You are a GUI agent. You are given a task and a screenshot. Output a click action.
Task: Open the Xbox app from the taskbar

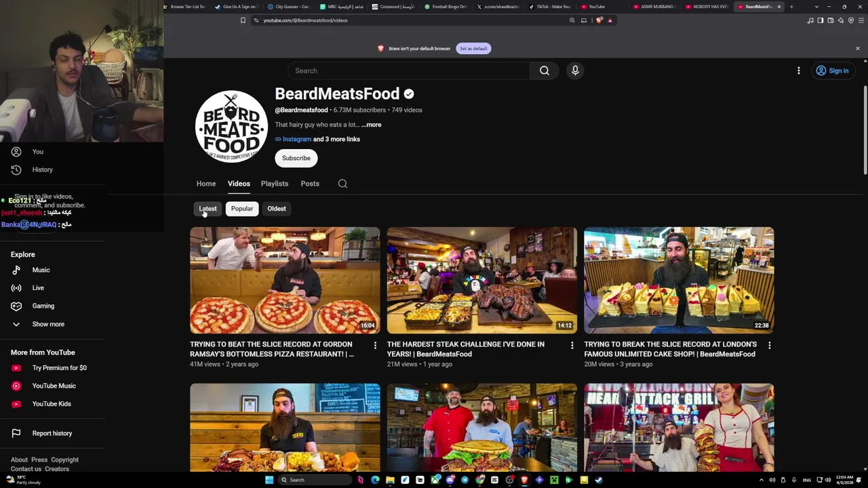pyautogui.click(x=435, y=480)
